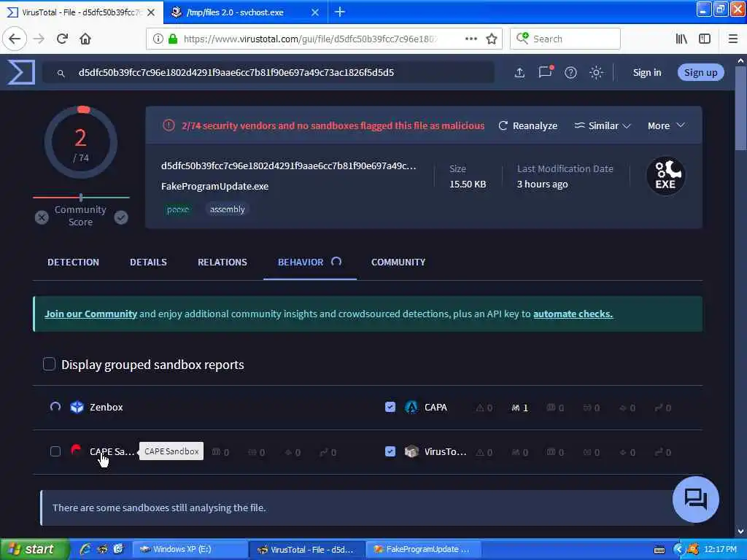747x560 pixels.
Task: Click the assembly tag
Action: [x=228, y=209]
